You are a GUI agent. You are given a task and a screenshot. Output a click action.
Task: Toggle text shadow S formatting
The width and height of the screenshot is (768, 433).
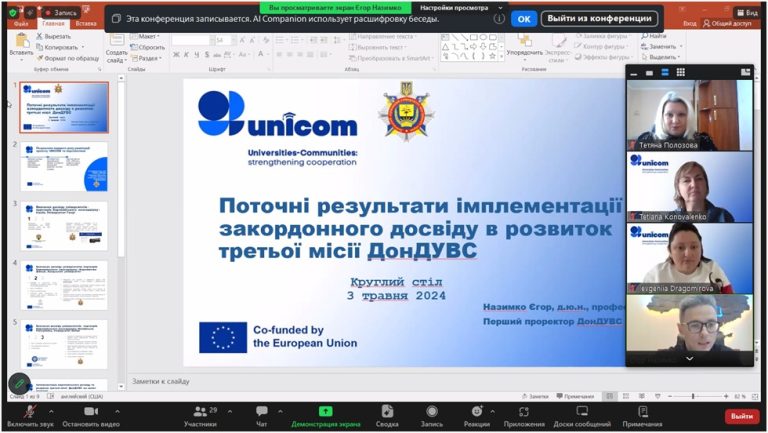point(207,54)
